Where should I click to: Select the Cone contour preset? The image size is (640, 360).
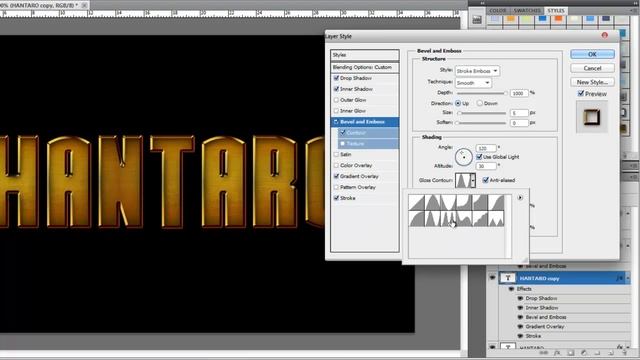click(432, 202)
